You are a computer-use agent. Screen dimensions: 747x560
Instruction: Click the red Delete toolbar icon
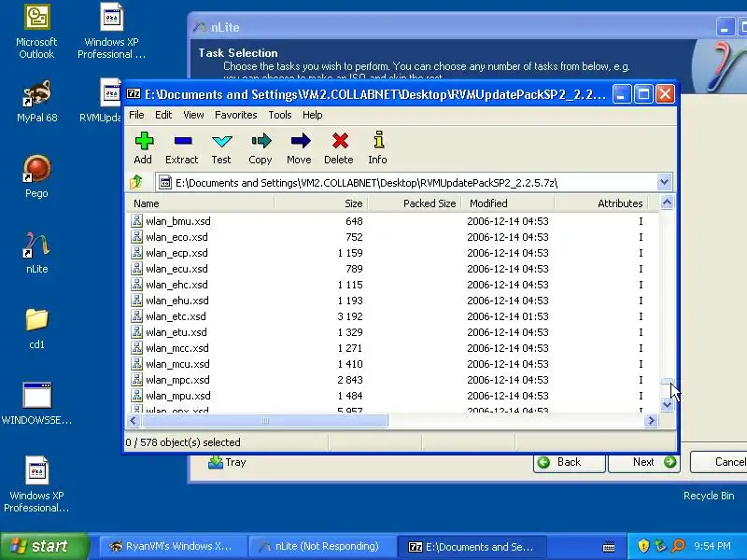click(340, 141)
